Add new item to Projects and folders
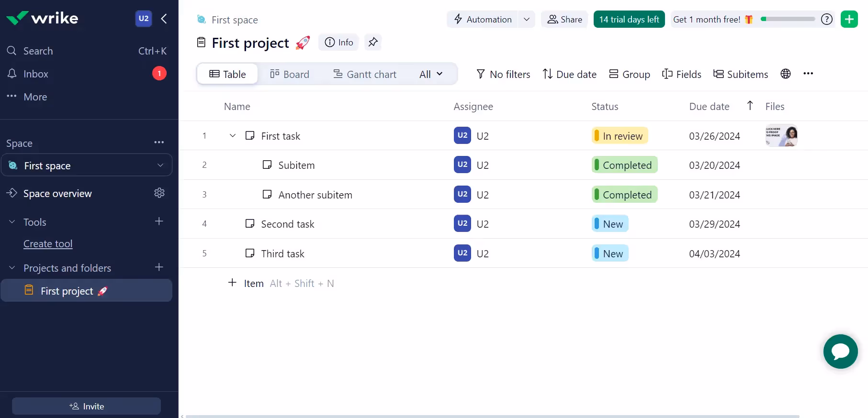 click(x=159, y=267)
